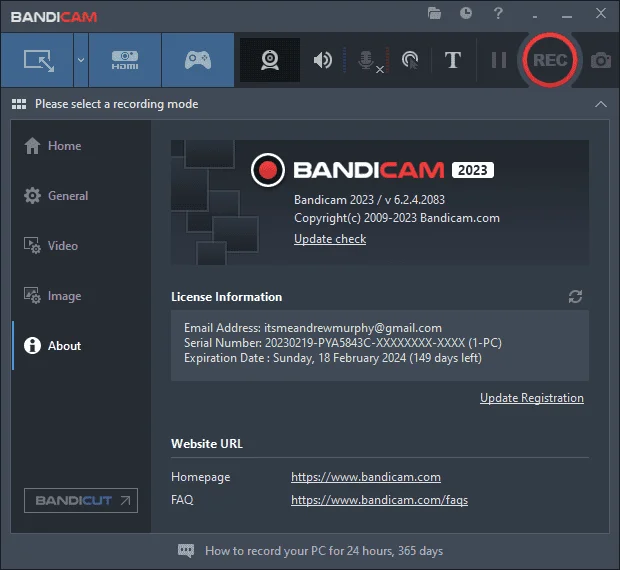Take a screenshot with camera icon

point(601,60)
